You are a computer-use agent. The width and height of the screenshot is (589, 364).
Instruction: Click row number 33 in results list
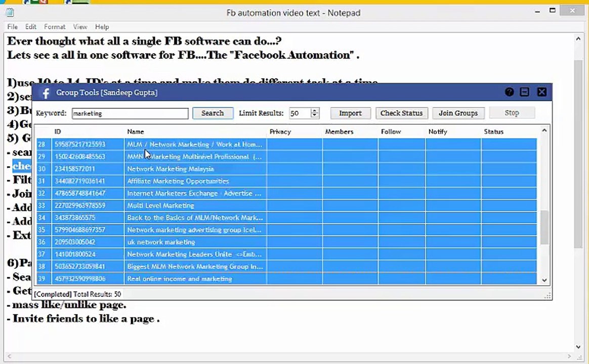pos(41,206)
